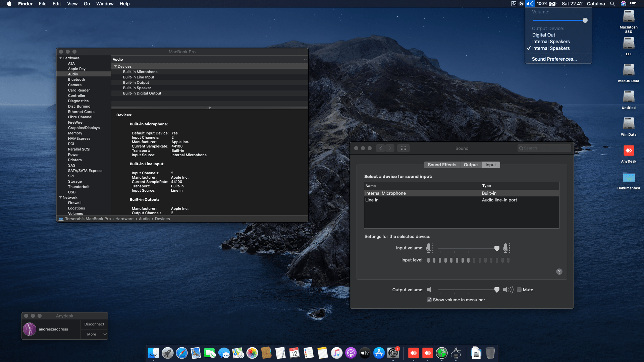Select Graphics/Displays in sidebar

click(84, 128)
